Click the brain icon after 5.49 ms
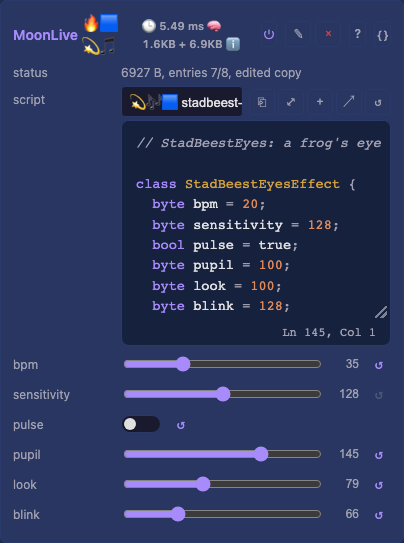Viewport: 404px width, 543px height. [214, 26]
